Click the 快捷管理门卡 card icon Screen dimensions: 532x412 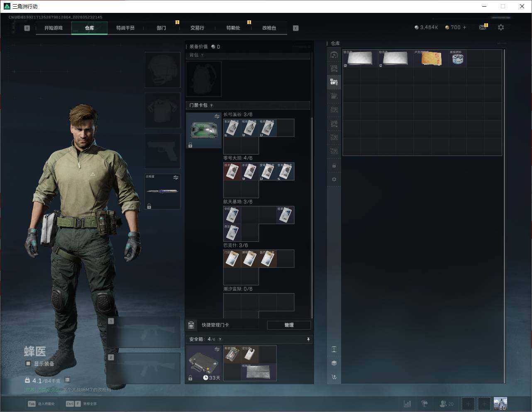[x=191, y=325]
